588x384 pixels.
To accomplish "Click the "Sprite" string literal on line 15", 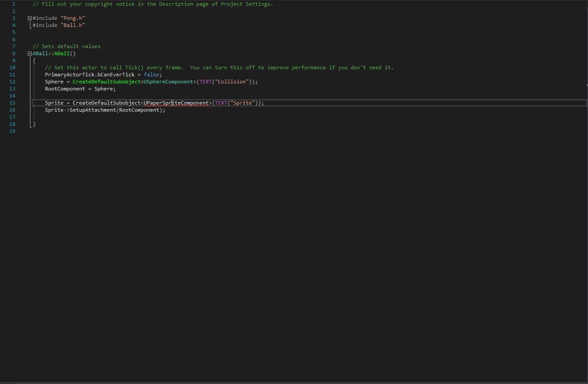I will (243, 103).
